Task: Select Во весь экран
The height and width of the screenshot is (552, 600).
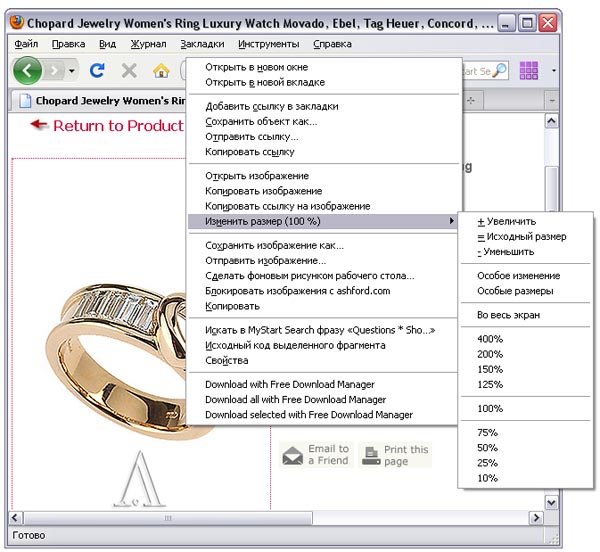Action: 525,315
